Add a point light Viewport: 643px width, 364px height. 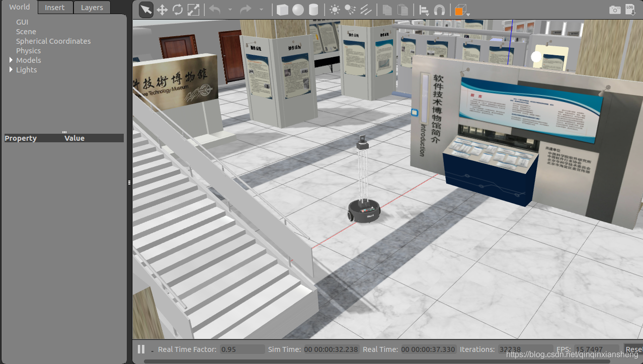tap(335, 10)
